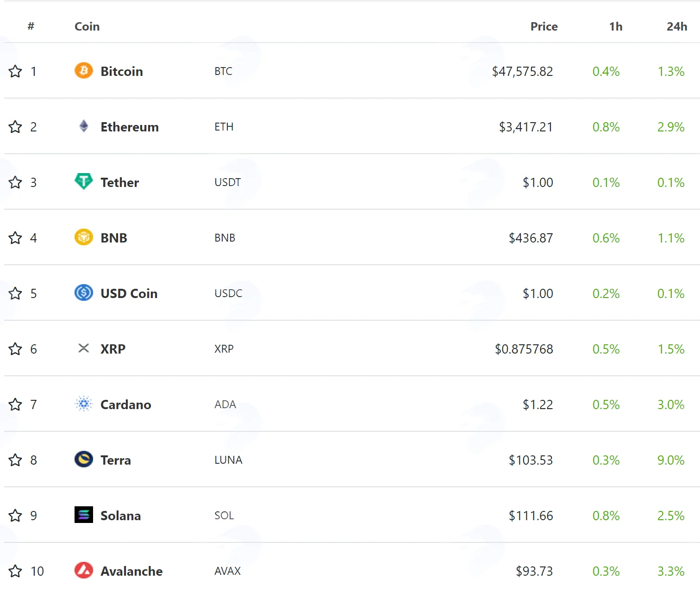This screenshot has height=597, width=700.
Task: Click the XRP cross logo icon
Action: pos(84,348)
